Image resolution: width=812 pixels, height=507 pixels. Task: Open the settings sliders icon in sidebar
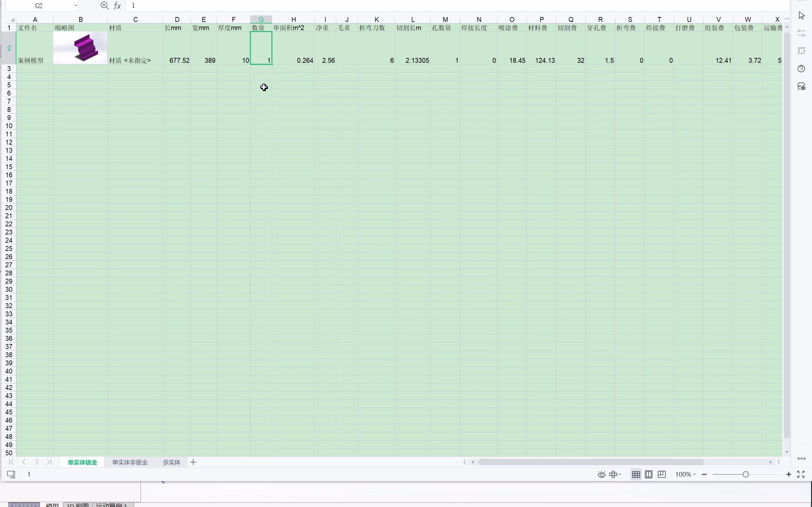click(x=801, y=33)
